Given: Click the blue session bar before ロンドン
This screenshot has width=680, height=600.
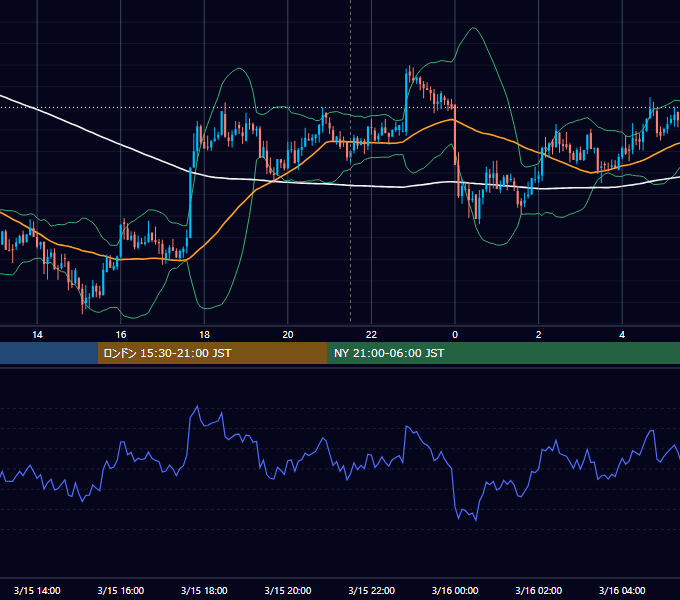Looking at the screenshot, I should pyautogui.click(x=49, y=353).
